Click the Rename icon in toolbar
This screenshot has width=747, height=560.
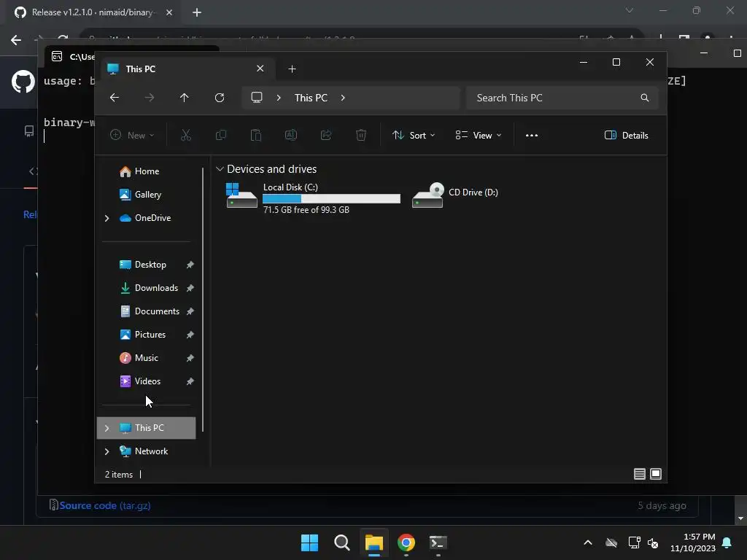click(x=291, y=135)
